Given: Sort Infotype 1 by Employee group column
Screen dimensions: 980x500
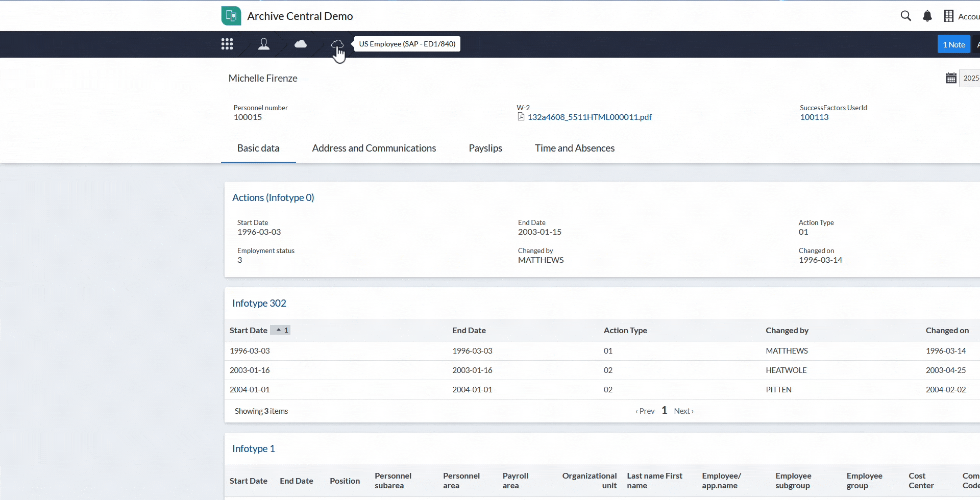Looking at the screenshot, I should click(x=864, y=481).
